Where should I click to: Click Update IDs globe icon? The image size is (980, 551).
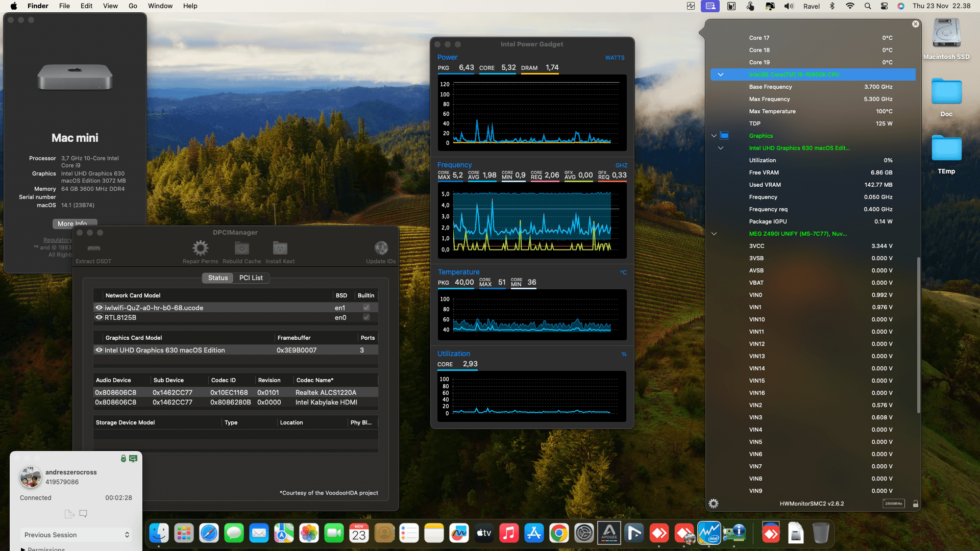point(381,248)
